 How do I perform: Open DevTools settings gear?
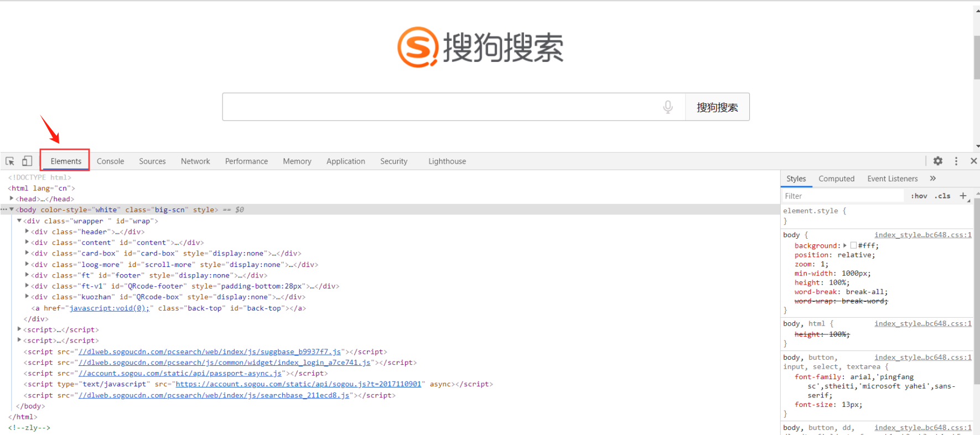938,161
